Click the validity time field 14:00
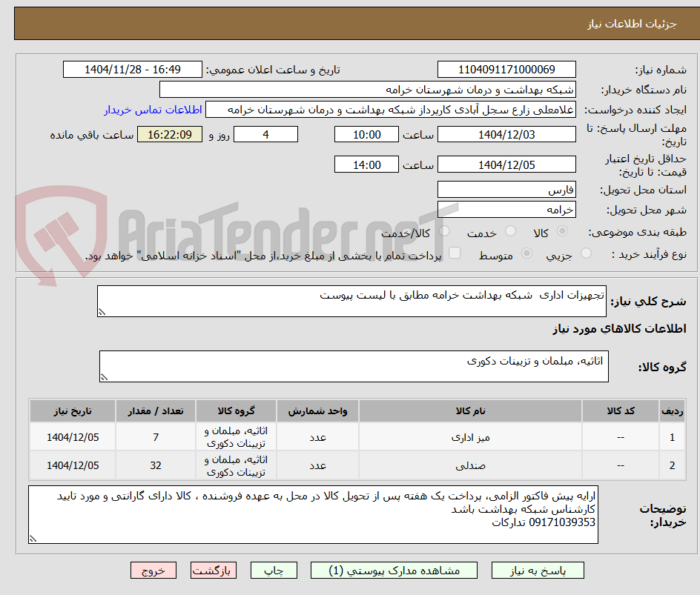 click(366, 164)
